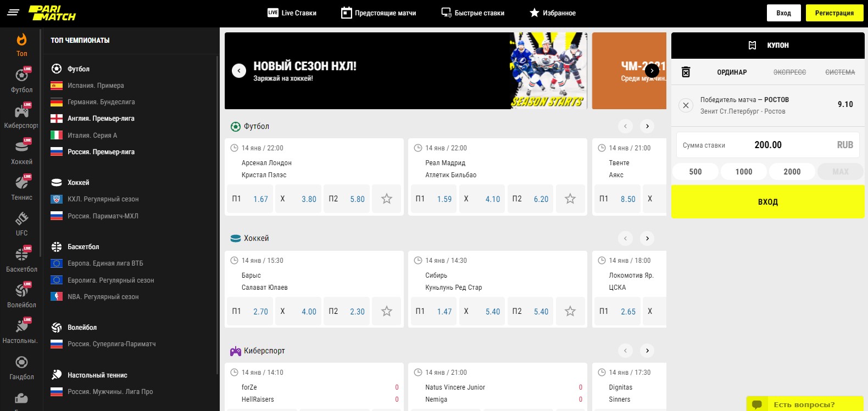The image size is (868, 411).
Task: Open Россия. Суперлига-Париматч volleyball league
Action: point(112,344)
